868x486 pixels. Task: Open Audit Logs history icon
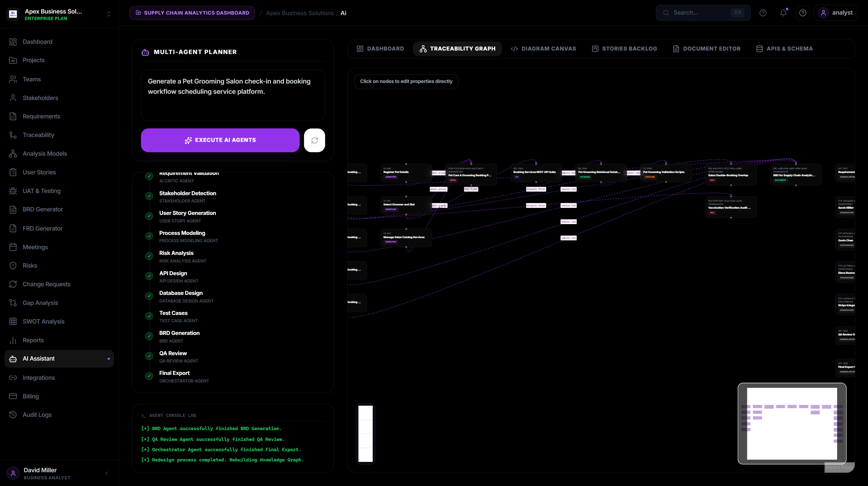[13, 415]
